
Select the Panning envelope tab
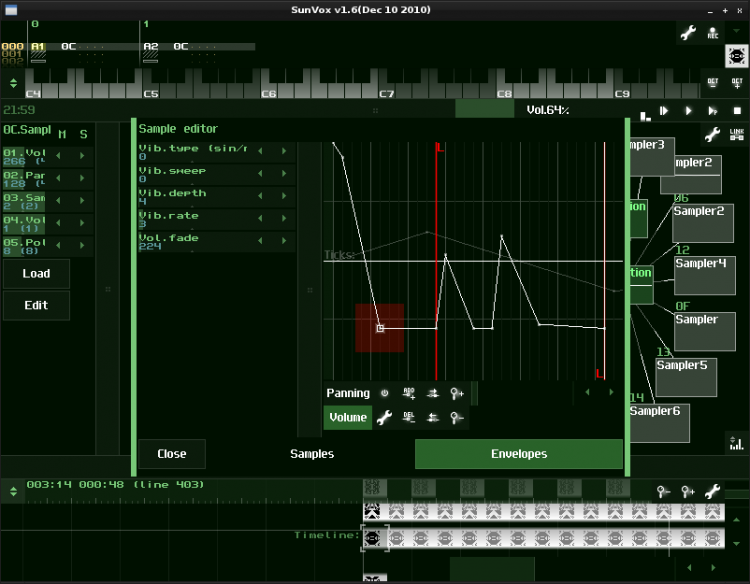point(348,393)
